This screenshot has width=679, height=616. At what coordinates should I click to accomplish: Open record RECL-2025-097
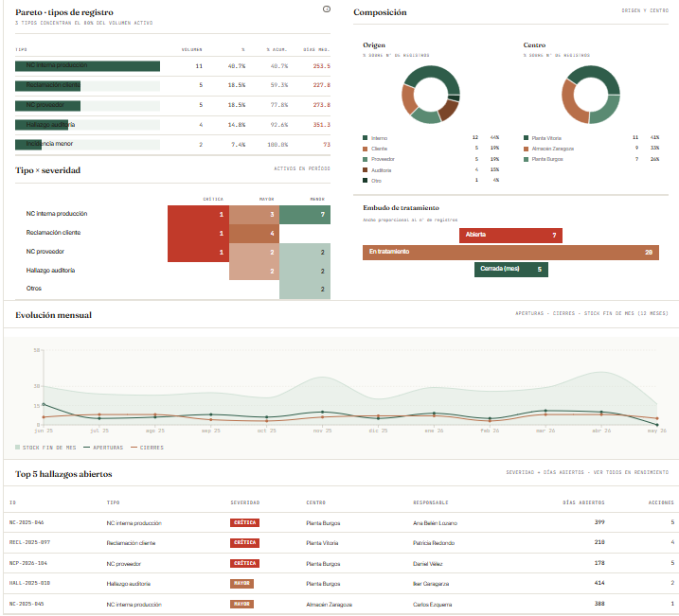point(29,542)
